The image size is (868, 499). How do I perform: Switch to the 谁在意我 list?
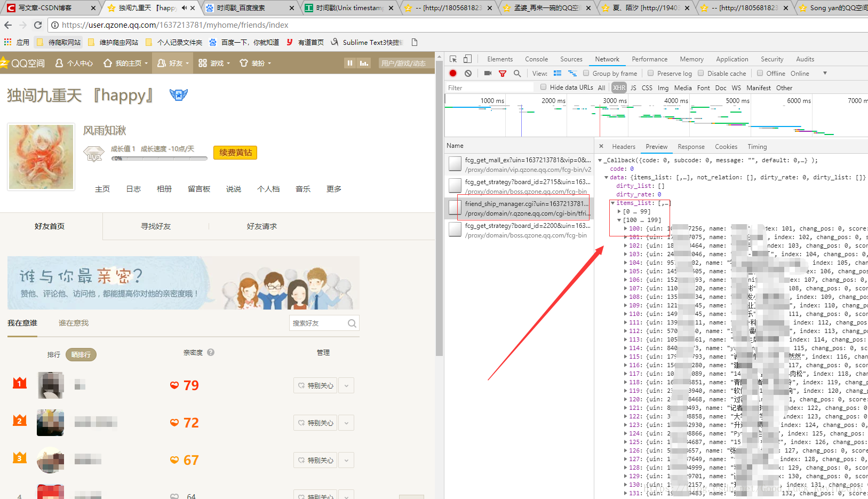pyautogui.click(x=74, y=323)
